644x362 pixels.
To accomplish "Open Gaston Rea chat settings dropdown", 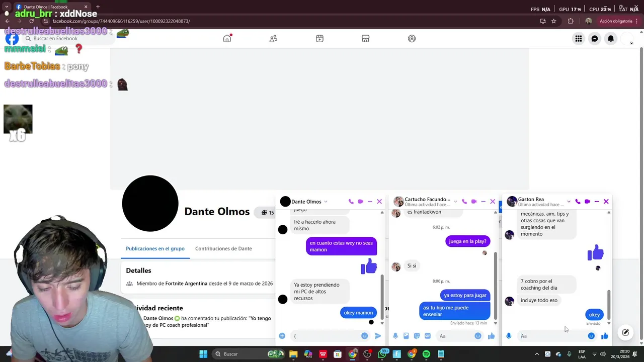I will tap(569, 202).
